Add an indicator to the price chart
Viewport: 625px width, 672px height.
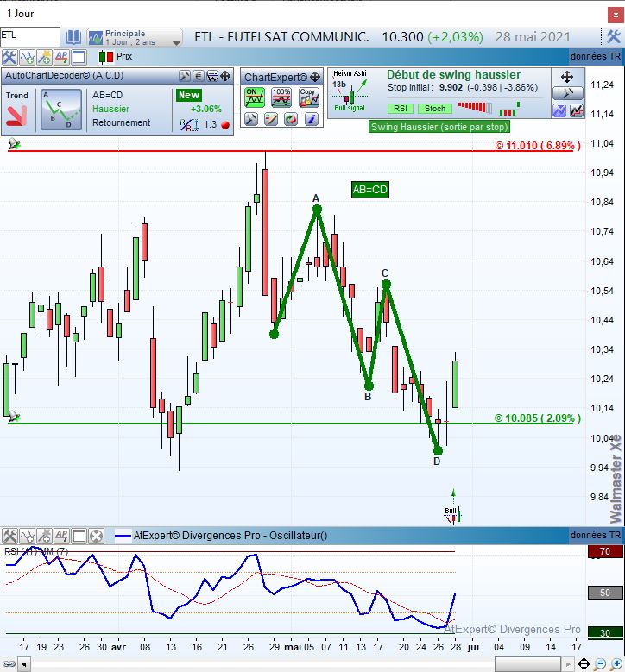(27, 57)
